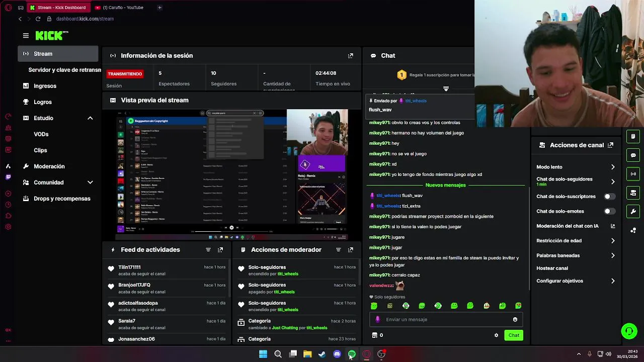Expand Configurar objetivos options
The image size is (644, 362).
613,281
